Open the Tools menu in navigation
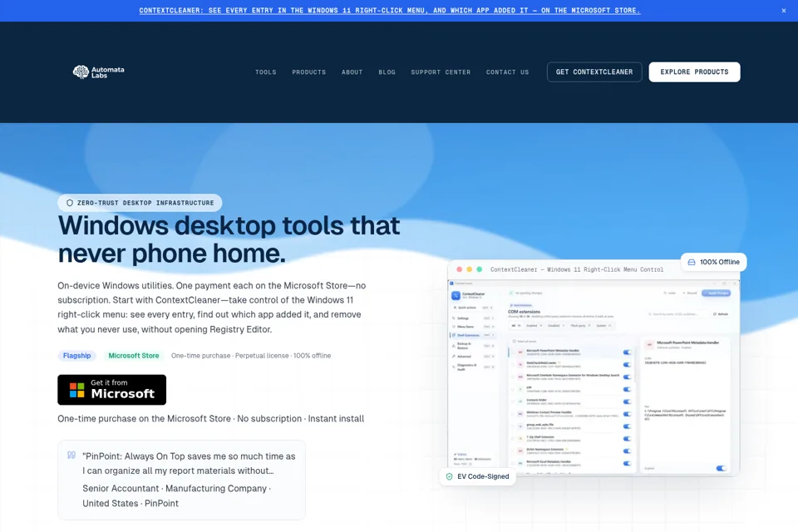798x532 pixels. click(x=266, y=72)
